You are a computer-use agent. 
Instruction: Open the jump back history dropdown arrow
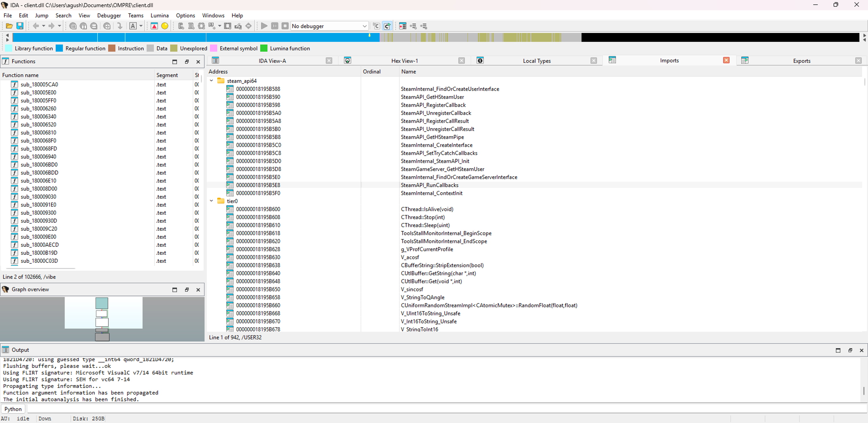(43, 26)
